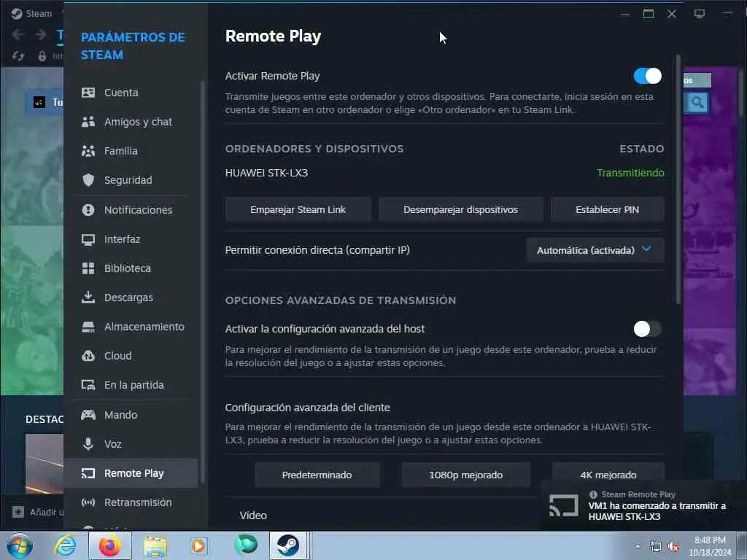
Task: Open the media player taskbar icon
Action: (199, 545)
